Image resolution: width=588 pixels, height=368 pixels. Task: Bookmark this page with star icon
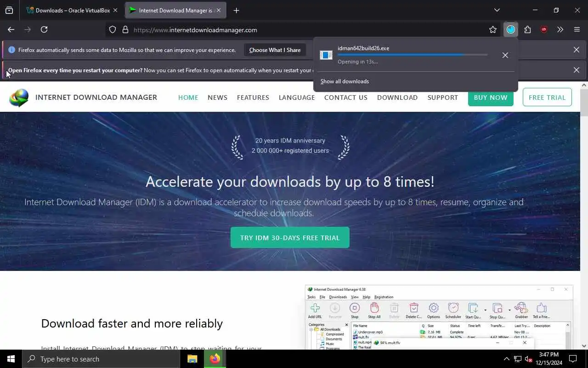493,30
